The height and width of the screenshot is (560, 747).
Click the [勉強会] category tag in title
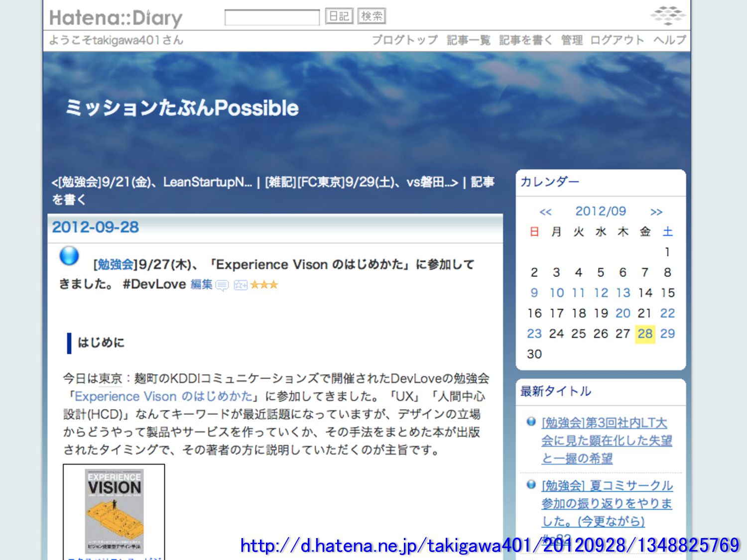(x=116, y=264)
